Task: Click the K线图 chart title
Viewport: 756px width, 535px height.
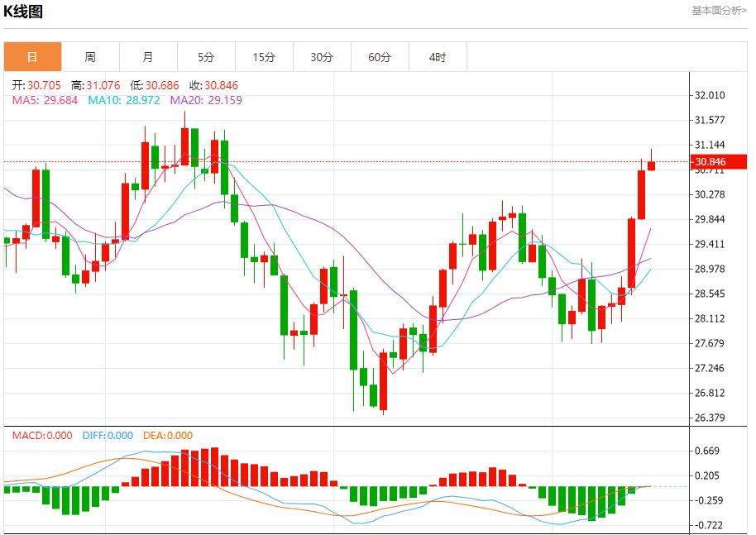Action: click(24, 12)
